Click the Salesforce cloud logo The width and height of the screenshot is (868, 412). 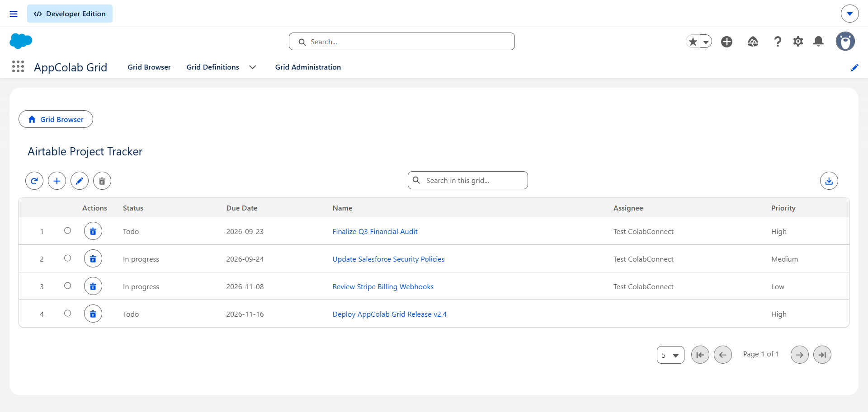[21, 41]
